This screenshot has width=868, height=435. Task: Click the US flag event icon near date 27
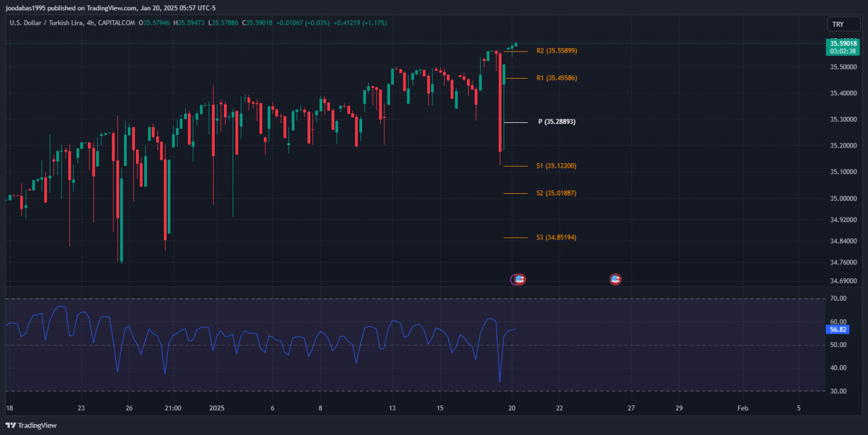615,279
